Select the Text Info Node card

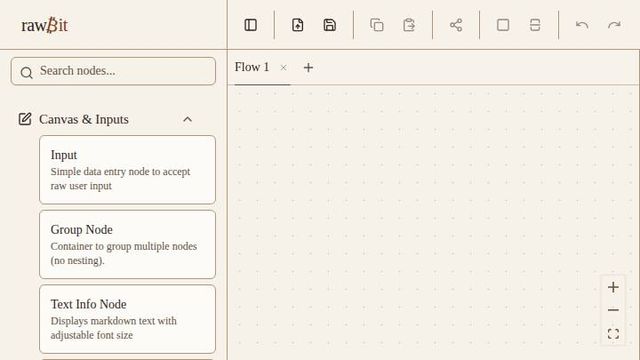click(x=127, y=319)
